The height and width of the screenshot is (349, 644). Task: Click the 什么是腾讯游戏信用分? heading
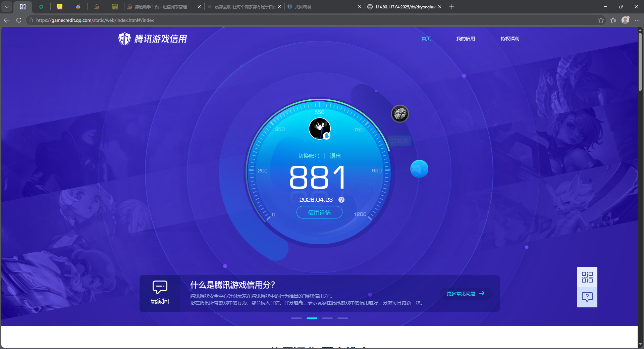point(232,285)
